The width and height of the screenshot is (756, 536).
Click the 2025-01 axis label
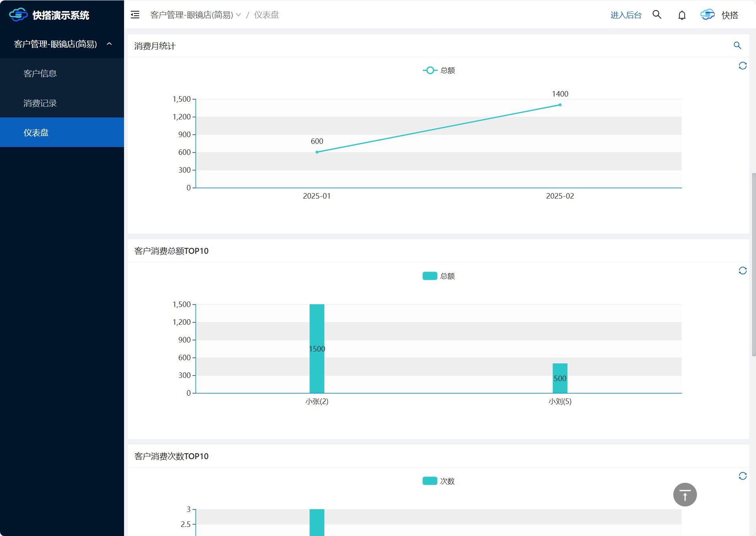click(x=317, y=196)
